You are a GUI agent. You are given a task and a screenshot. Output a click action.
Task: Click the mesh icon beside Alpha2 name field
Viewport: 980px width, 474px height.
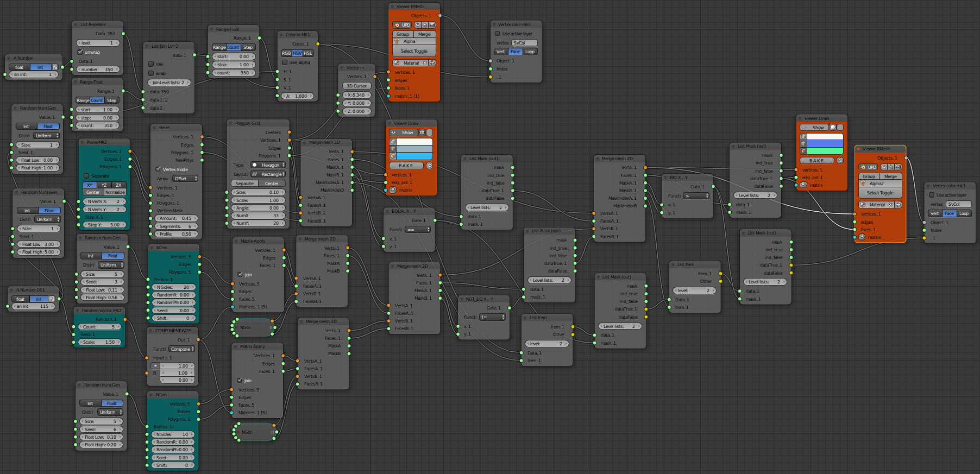point(863,184)
